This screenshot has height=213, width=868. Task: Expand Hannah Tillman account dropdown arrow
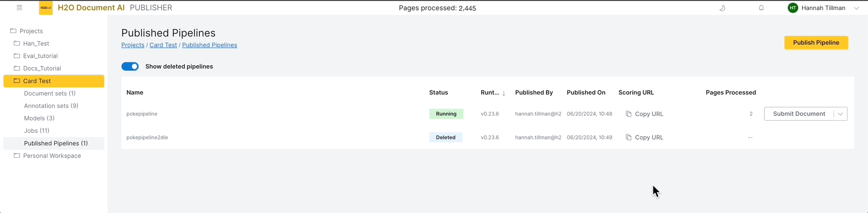pos(857,8)
